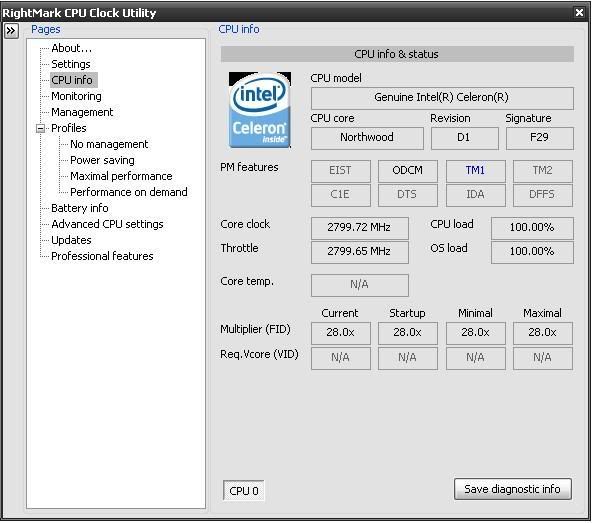The image size is (592, 523).
Task: Click the IDA feature indicator
Action: point(475,195)
